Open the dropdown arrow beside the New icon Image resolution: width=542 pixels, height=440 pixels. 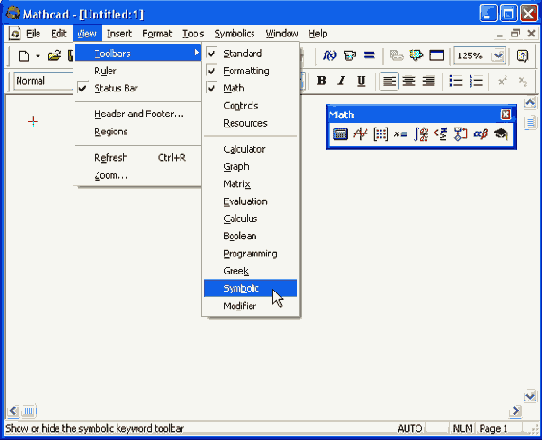click(38, 56)
